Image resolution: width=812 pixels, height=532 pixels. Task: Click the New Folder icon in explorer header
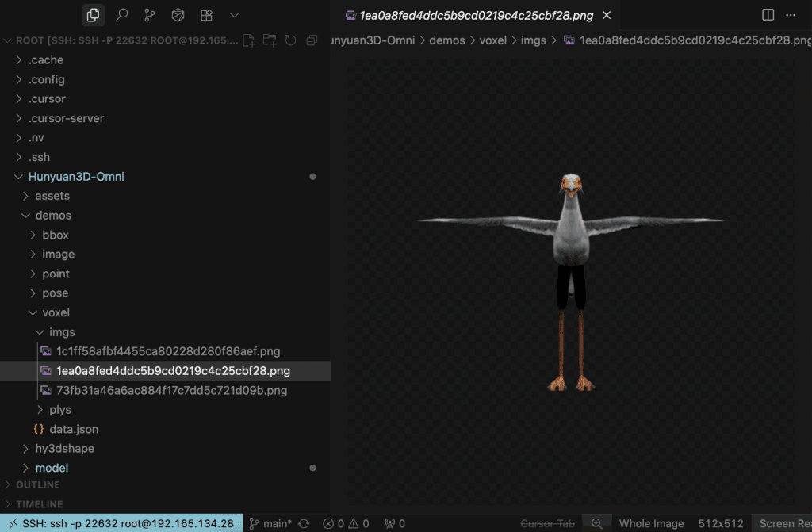pyautogui.click(x=270, y=40)
